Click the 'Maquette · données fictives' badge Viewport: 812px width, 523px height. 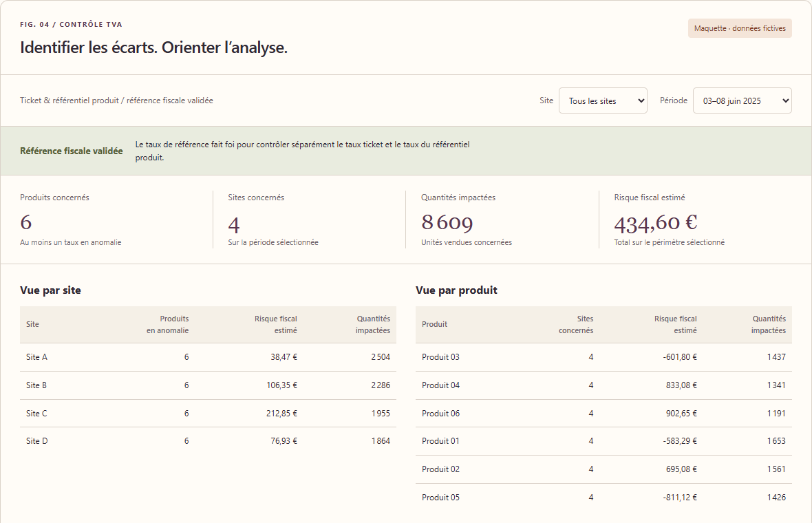click(740, 28)
